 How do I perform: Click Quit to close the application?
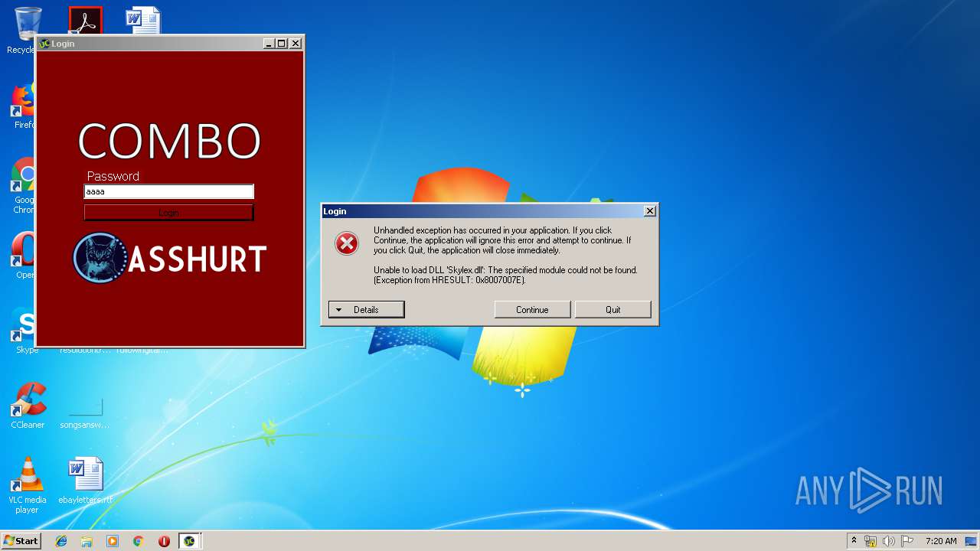612,309
